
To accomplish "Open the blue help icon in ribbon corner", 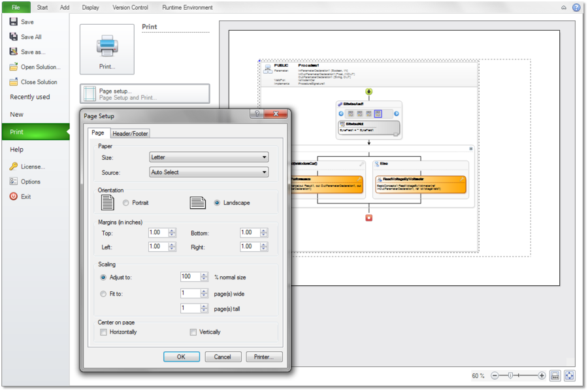I will tap(576, 8).
